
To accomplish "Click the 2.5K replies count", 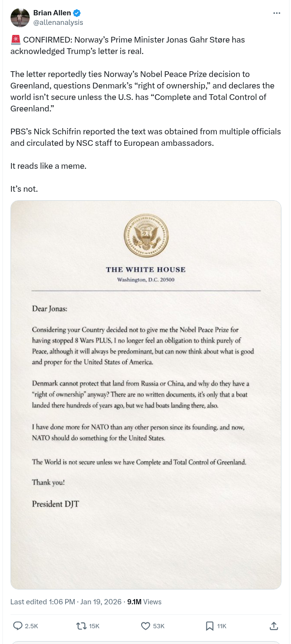I will point(32,626).
